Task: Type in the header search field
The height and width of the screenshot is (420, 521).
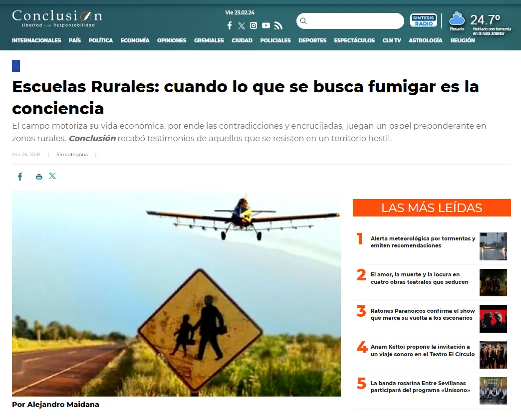Action: 354,21
